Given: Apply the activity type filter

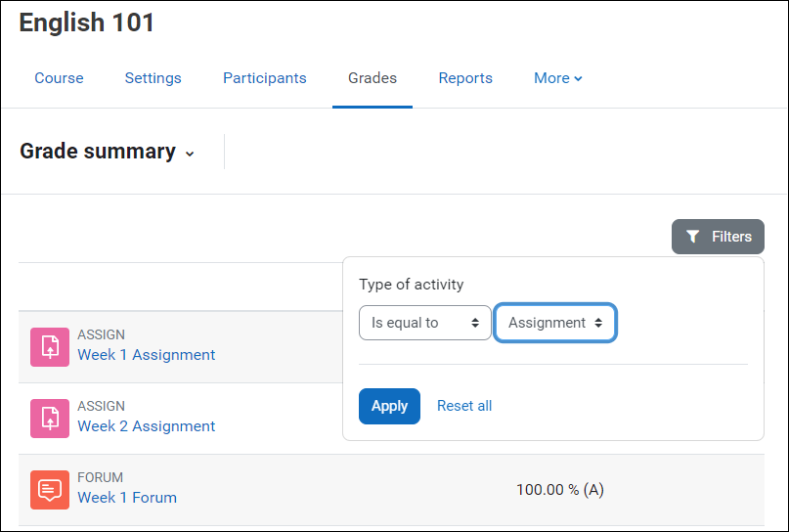Looking at the screenshot, I should 389,406.
